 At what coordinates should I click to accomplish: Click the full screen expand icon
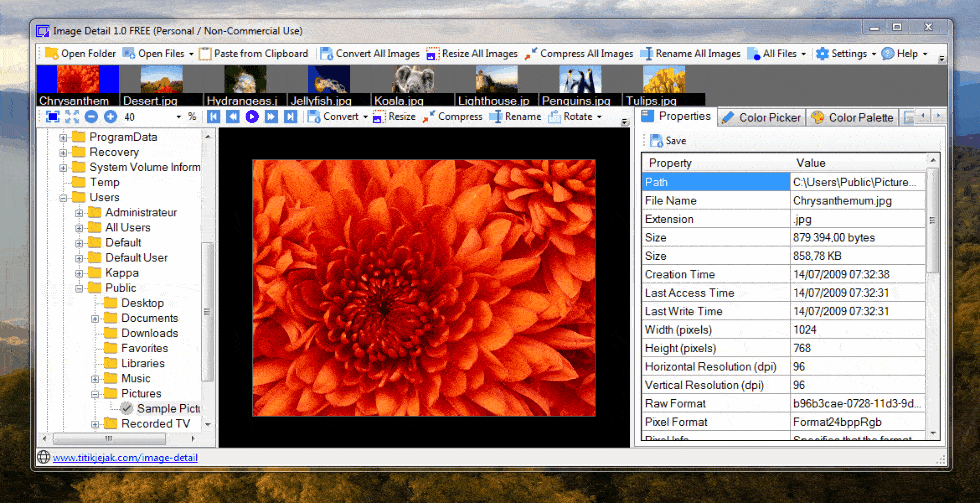(x=72, y=117)
